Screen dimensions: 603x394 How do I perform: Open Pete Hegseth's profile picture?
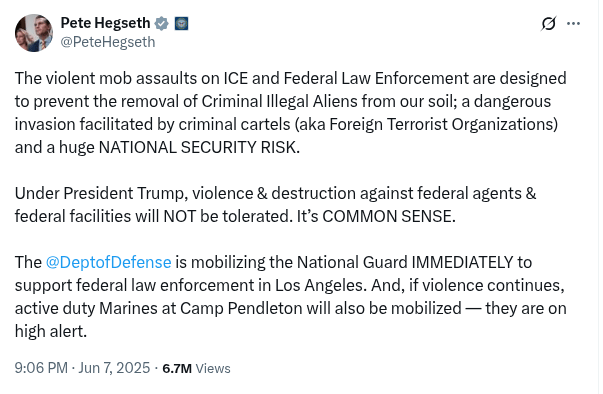[x=34, y=33]
